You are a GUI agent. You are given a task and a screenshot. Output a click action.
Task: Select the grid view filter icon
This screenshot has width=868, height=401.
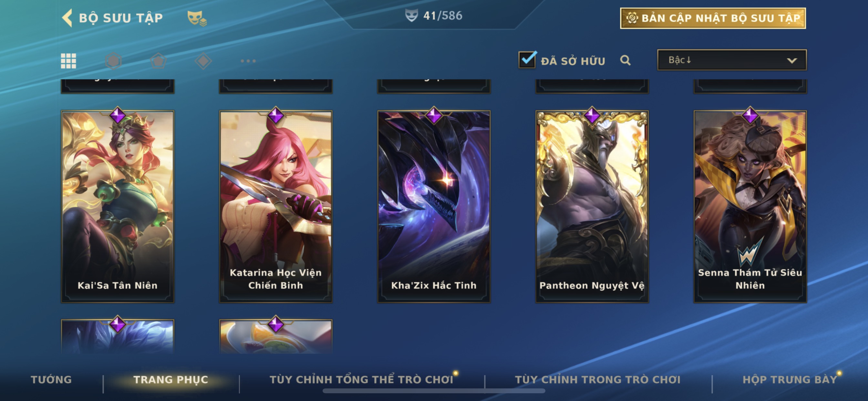(68, 61)
